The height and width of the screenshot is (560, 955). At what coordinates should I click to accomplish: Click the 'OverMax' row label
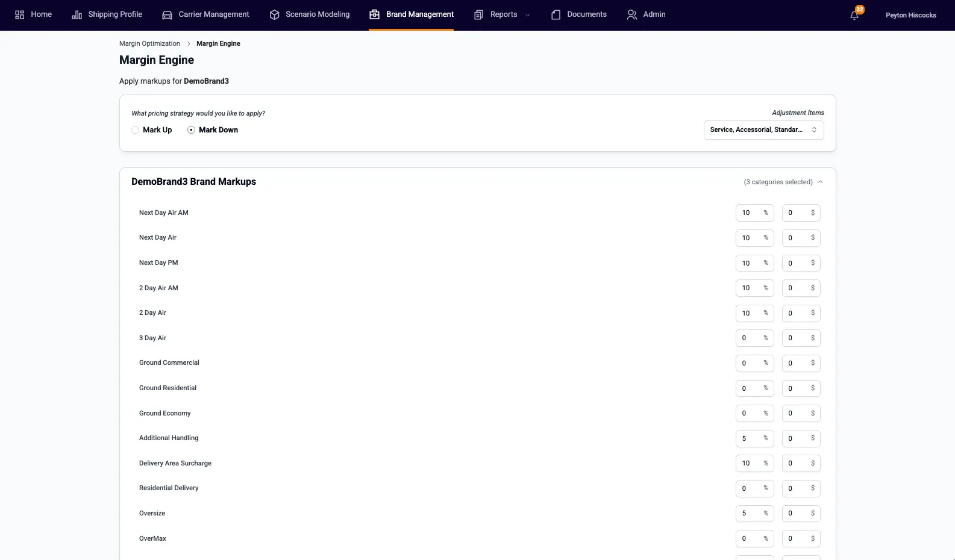(x=152, y=538)
